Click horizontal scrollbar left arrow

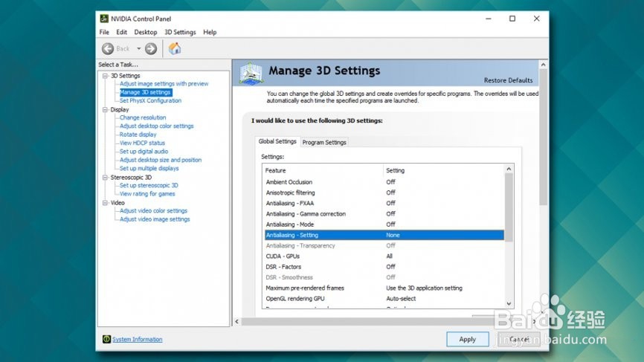coord(236,321)
